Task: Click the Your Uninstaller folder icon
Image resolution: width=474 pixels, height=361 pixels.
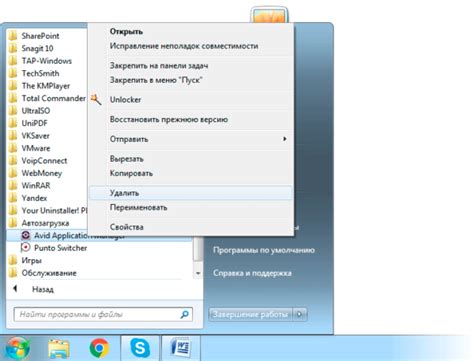Action: coord(13,210)
